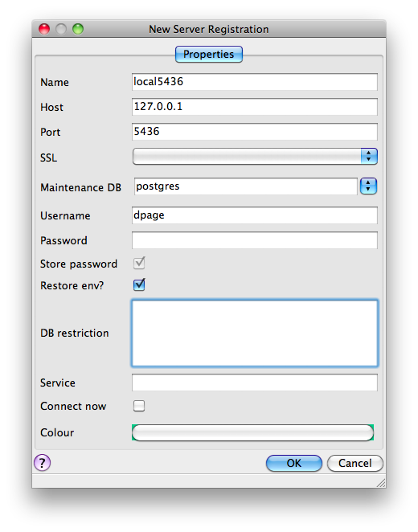Select the Properties tab
The width and height of the screenshot is (418, 532).
tap(209, 55)
